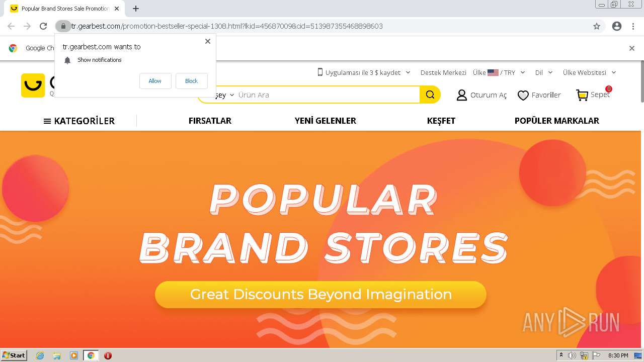This screenshot has height=362, width=644.
Task: Click the Gearbest yellow logo
Action: (x=33, y=85)
